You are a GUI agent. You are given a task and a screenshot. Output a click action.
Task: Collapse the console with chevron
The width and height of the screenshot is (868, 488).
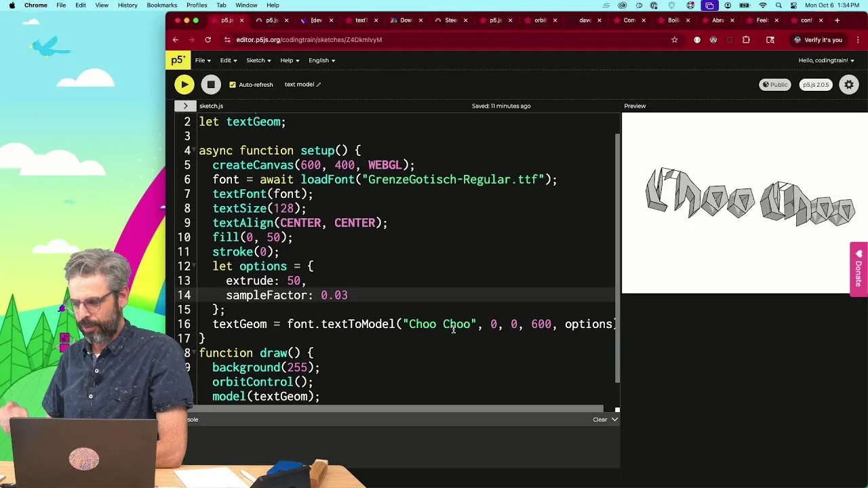pyautogui.click(x=614, y=420)
